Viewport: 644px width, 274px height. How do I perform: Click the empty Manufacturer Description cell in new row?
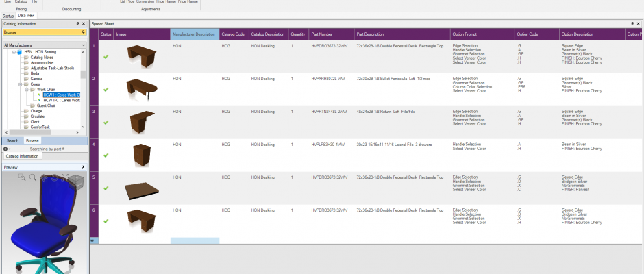pos(195,240)
